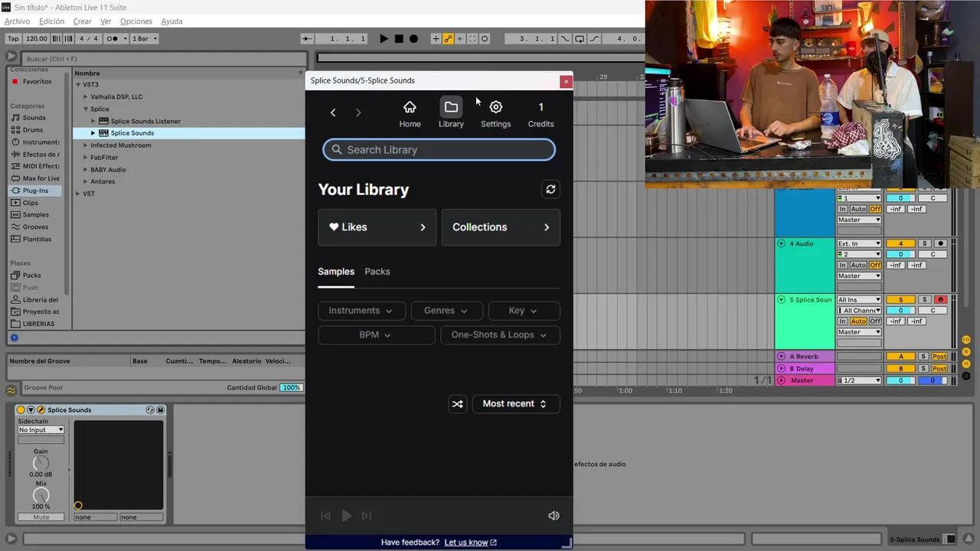Click Splice Sounds device activator button

tap(21, 410)
